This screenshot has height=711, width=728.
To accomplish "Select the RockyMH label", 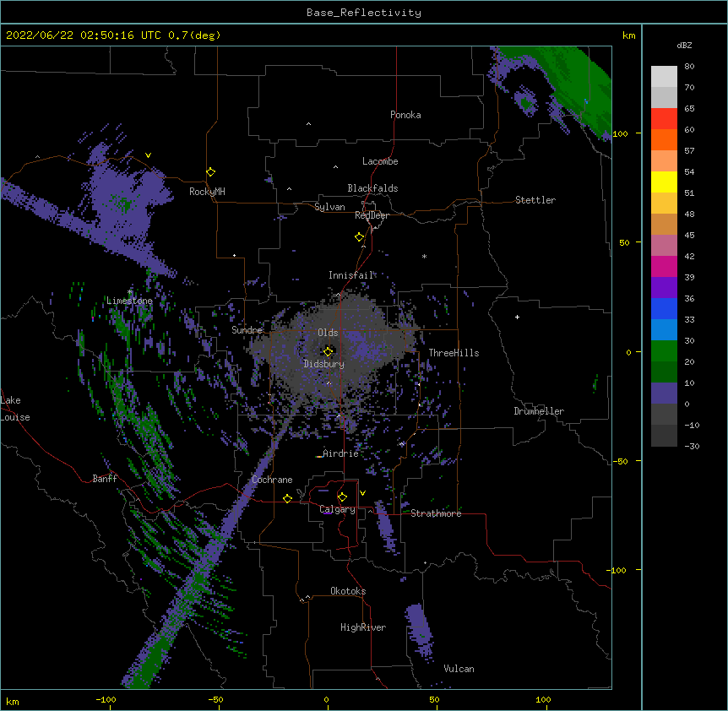I will click(x=207, y=192).
